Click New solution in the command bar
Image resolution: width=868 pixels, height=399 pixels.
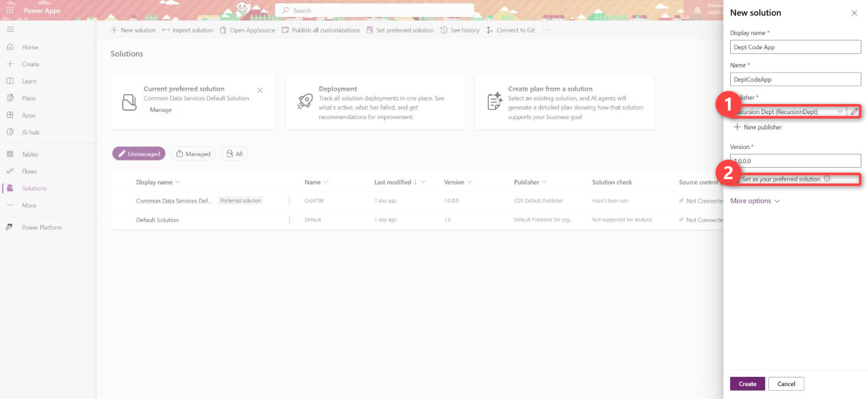click(x=133, y=30)
